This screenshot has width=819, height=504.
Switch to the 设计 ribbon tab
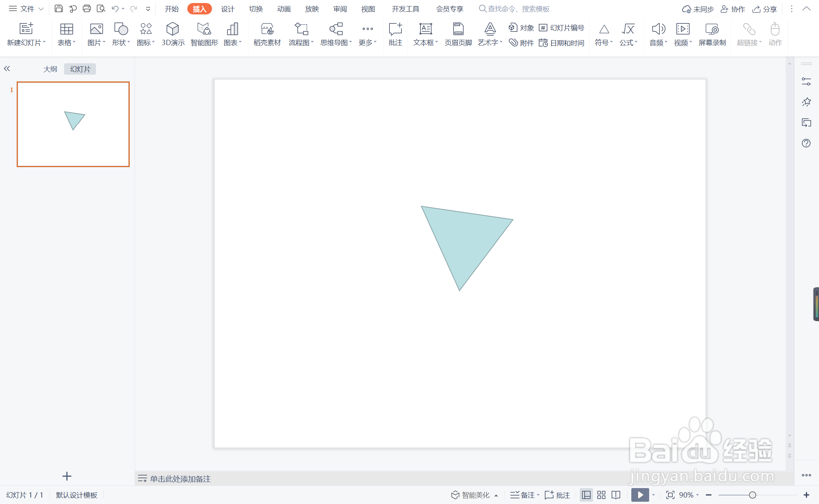[x=227, y=9]
